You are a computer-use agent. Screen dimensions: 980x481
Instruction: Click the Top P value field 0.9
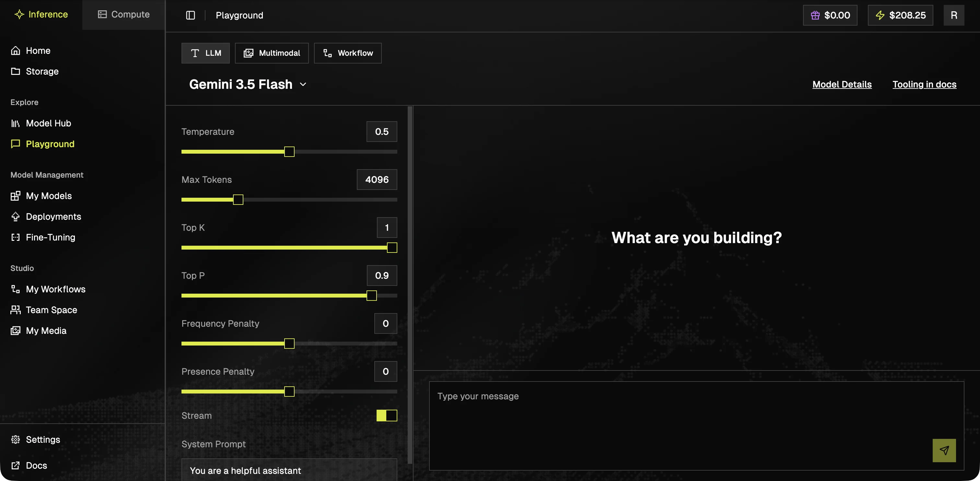coord(381,275)
